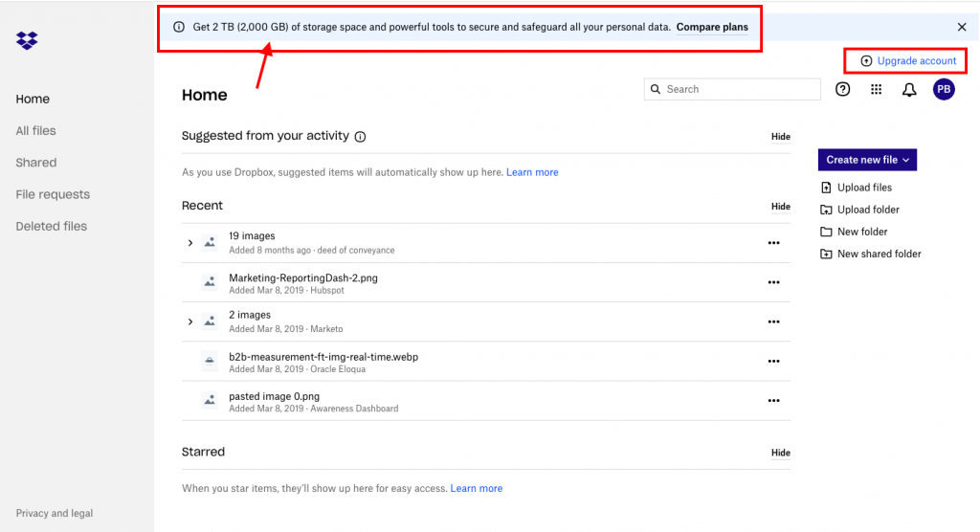Select Upload folder label

(x=868, y=210)
